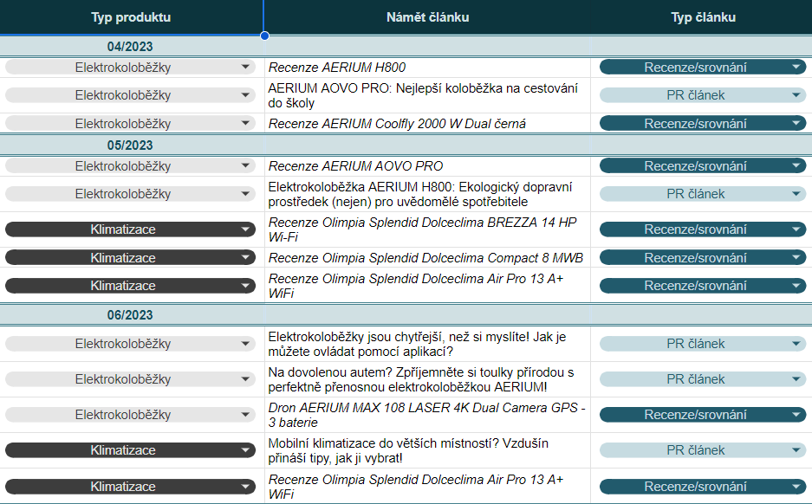
Task: Select the Typ produktu column header
Action: (131, 17)
